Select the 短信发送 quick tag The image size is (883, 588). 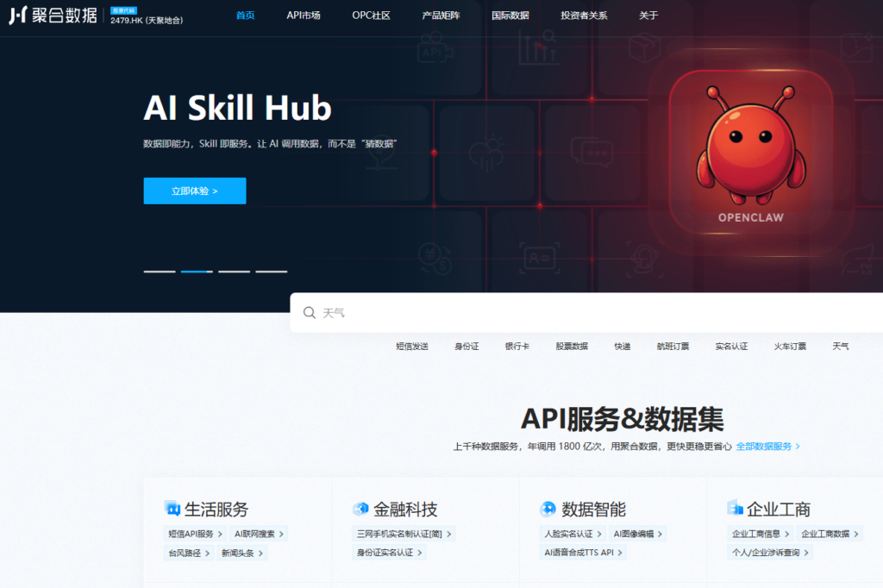412,345
